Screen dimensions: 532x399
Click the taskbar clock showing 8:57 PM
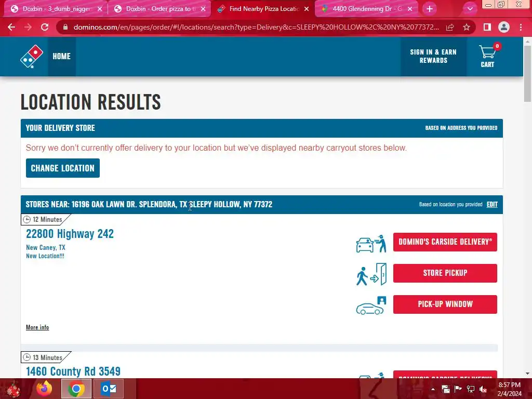point(509,389)
